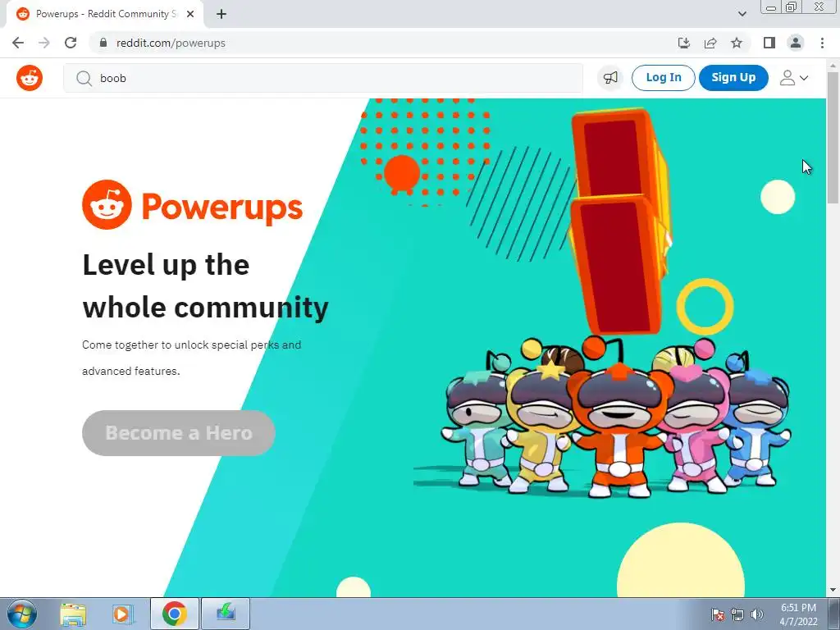Open Windows Media Player from the taskbar
Image resolution: width=840 pixels, height=630 pixels.
tap(123, 614)
